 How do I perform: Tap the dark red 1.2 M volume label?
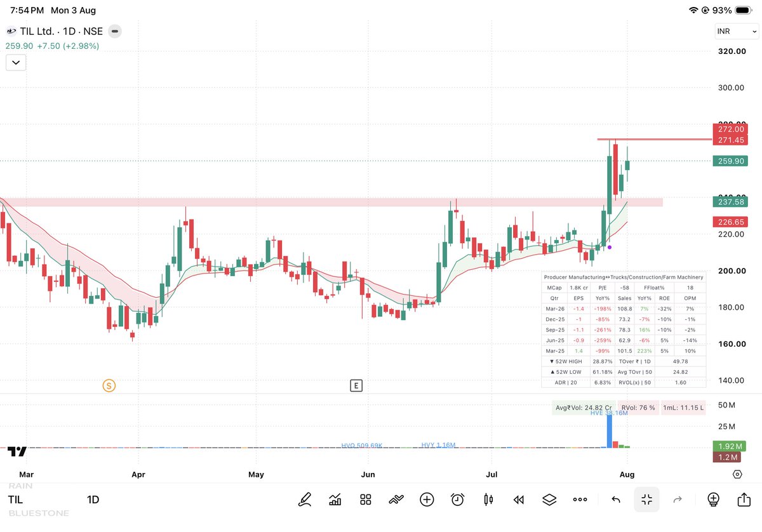click(728, 457)
